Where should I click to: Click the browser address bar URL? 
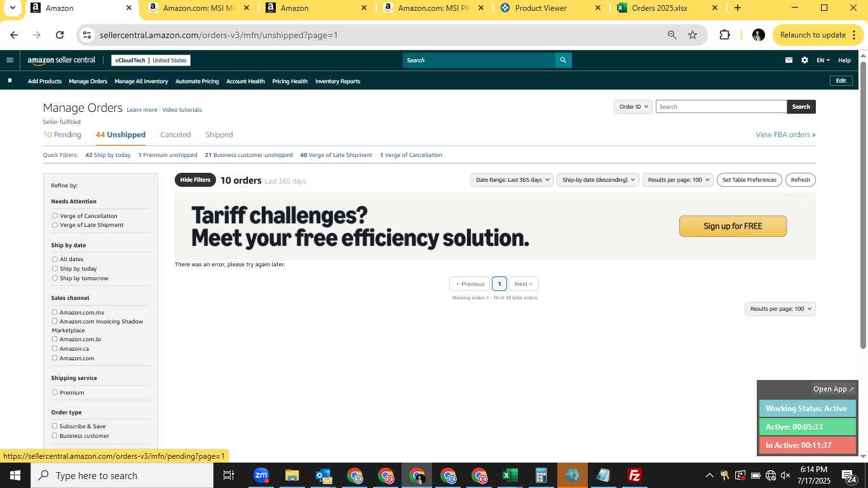[x=219, y=35]
